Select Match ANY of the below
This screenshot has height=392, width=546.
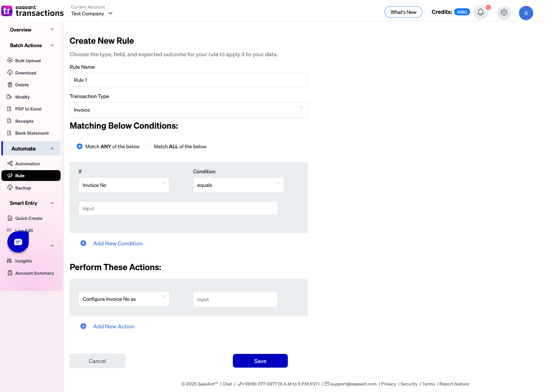pyautogui.click(x=80, y=146)
